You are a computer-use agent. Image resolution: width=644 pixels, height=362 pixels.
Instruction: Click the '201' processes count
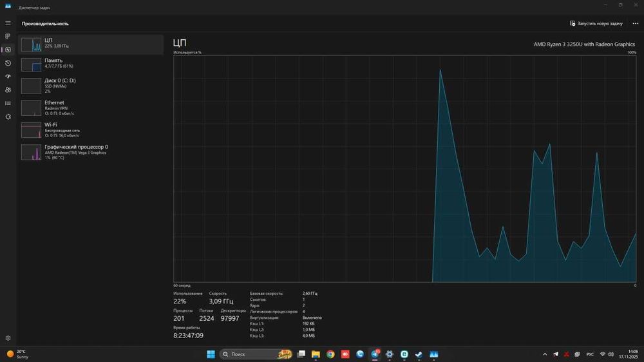(178, 318)
